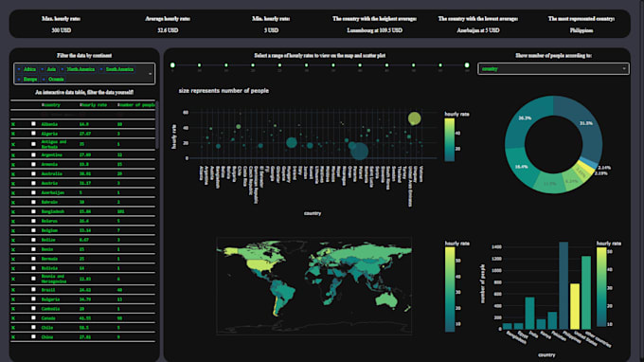Click the left handle of hourly rate slider

pyautogui.click(x=172, y=65)
